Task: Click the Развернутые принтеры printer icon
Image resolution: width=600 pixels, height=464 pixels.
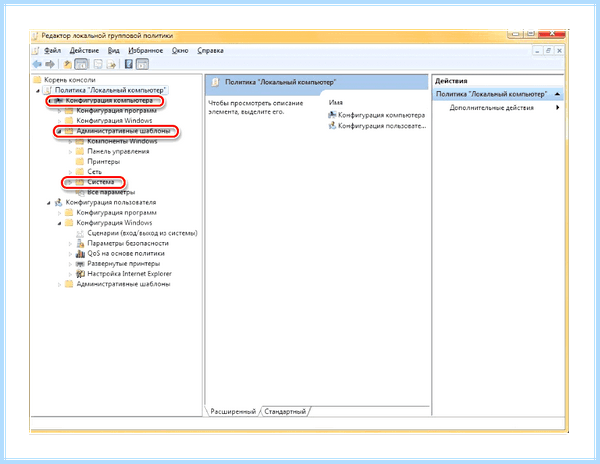Action: pyautogui.click(x=80, y=264)
